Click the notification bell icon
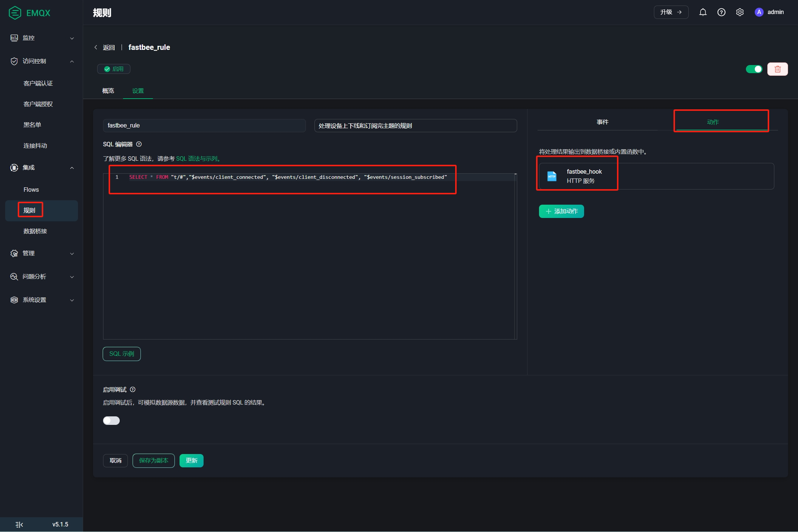This screenshot has height=532, width=798. coord(703,12)
